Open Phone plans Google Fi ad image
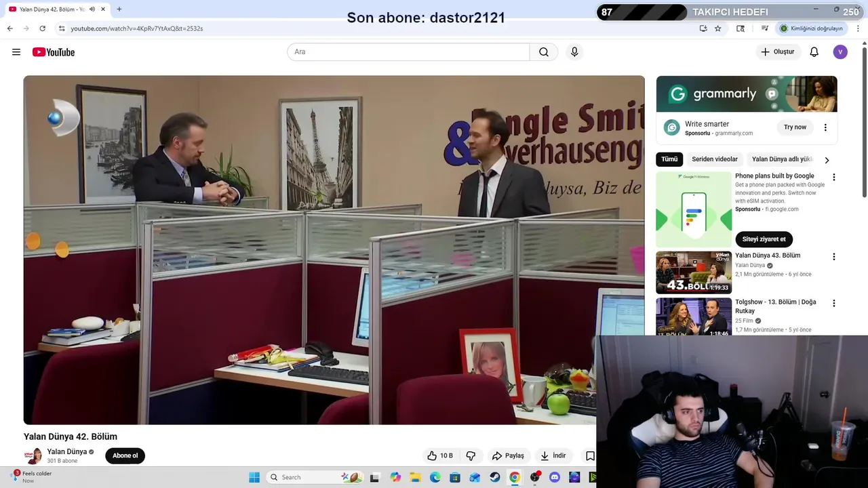 point(694,209)
